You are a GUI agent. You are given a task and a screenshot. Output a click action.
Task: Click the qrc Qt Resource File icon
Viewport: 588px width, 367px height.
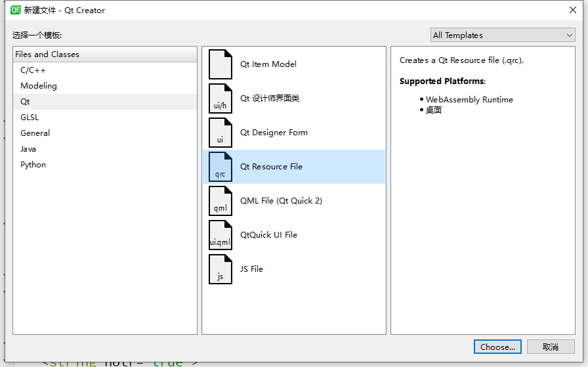click(220, 167)
